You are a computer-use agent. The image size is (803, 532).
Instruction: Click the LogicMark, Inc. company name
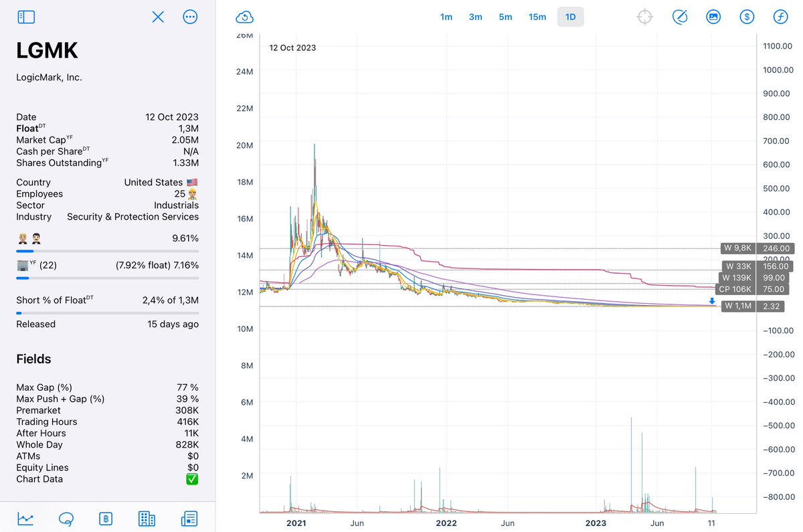point(49,78)
